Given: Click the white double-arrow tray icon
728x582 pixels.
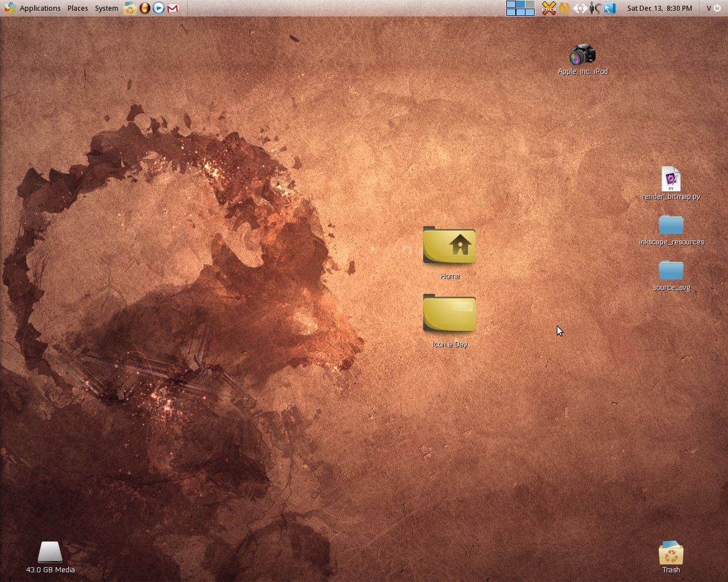Looking at the screenshot, I should [580, 8].
